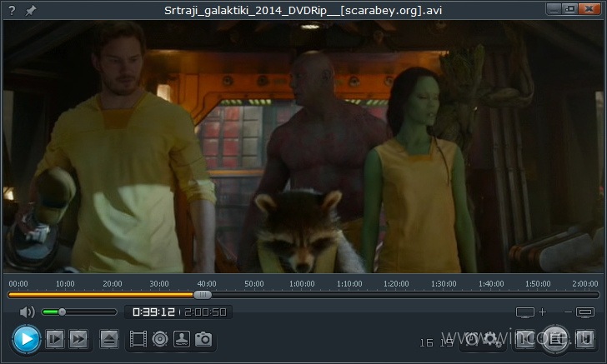607x364 pixels.
Task: Jump to 1:40:00 timeline marker
Action: click(491, 284)
